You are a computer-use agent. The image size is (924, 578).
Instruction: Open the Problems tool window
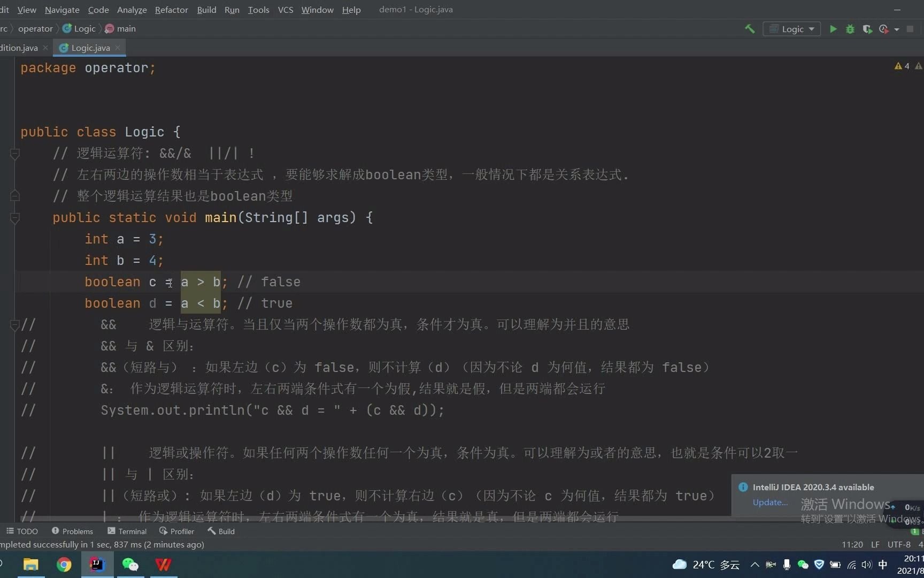click(x=72, y=531)
